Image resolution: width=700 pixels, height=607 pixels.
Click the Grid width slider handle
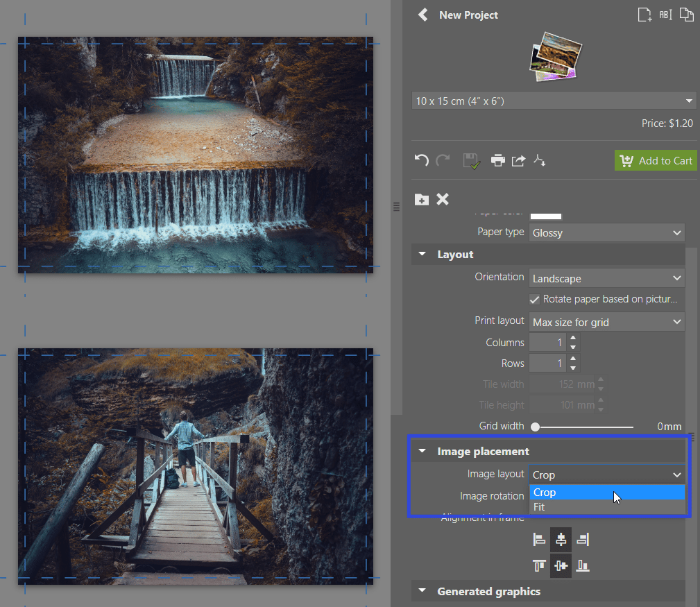tap(535, 427)
